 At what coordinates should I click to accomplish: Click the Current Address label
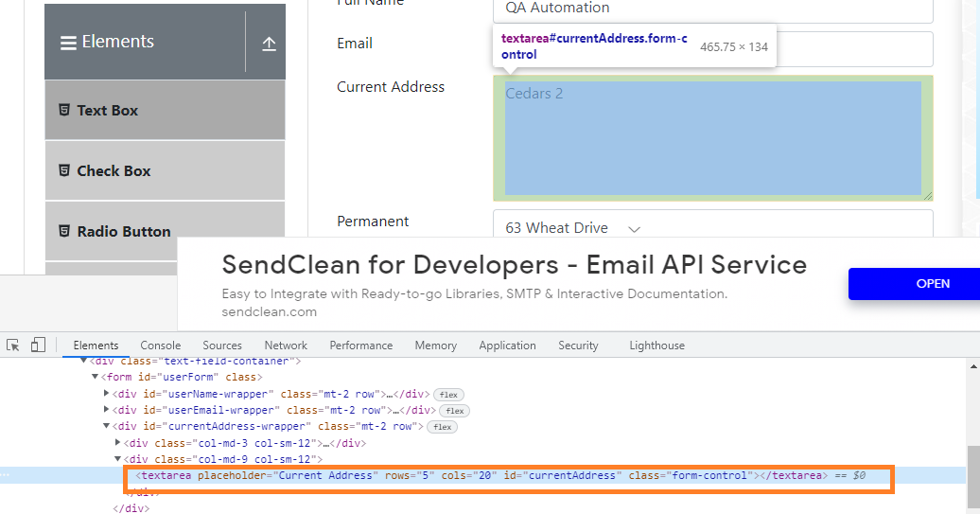[391, 87]
